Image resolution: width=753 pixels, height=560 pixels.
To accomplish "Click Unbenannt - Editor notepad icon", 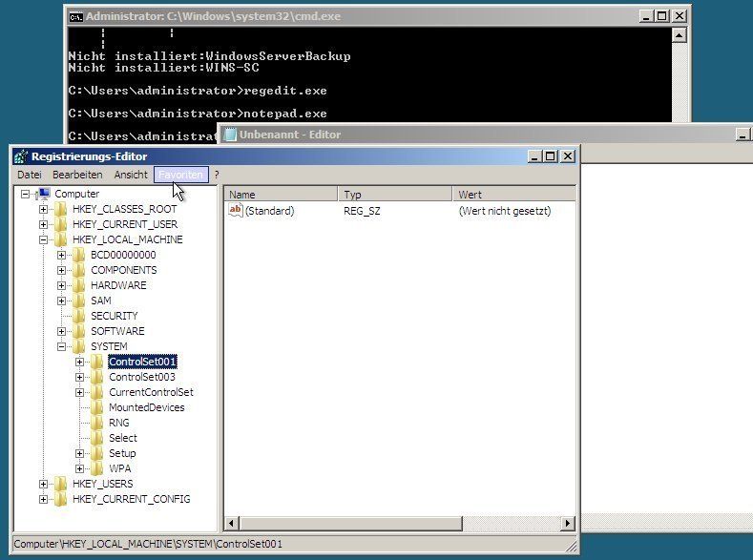I will (x=231, y=135).
